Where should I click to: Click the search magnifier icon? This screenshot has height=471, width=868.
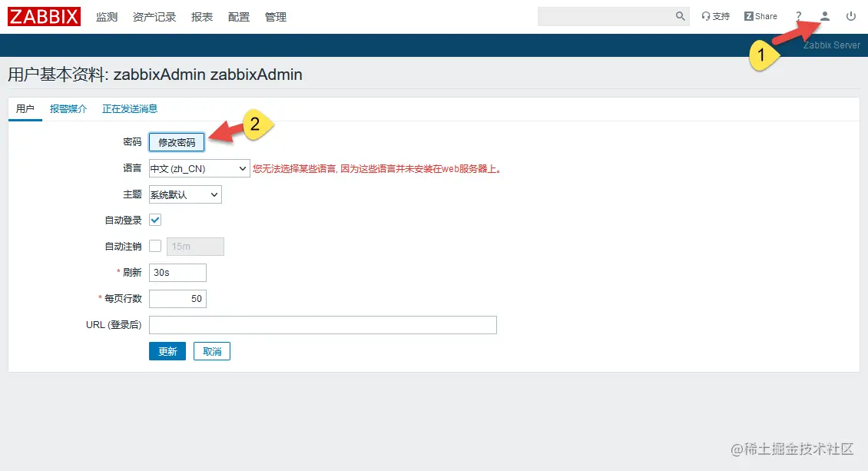679,15
